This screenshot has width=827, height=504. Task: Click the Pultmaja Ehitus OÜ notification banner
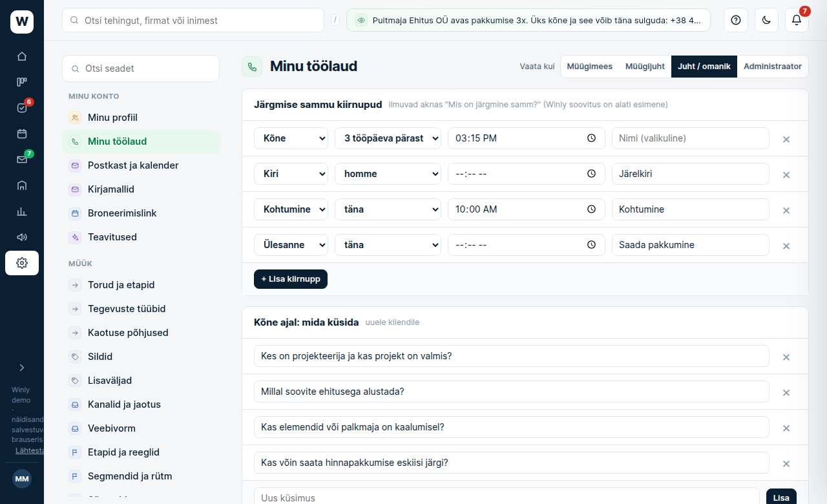(x=529, y=20)
